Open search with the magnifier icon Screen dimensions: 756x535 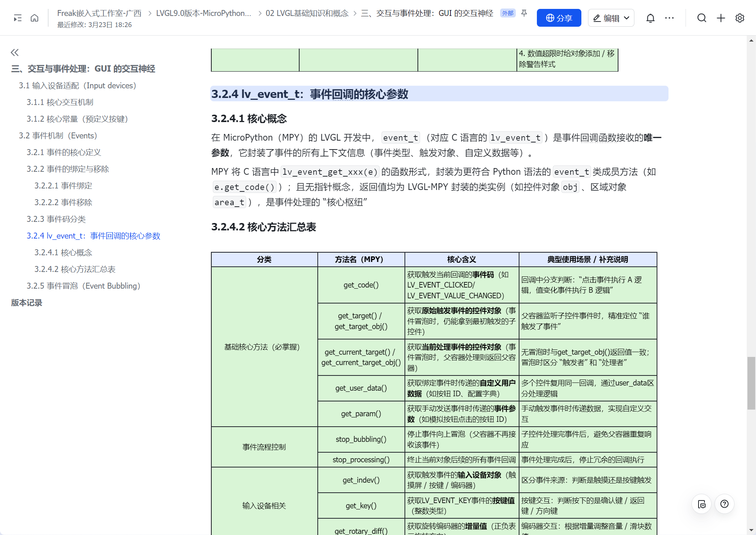click(701, 17)
